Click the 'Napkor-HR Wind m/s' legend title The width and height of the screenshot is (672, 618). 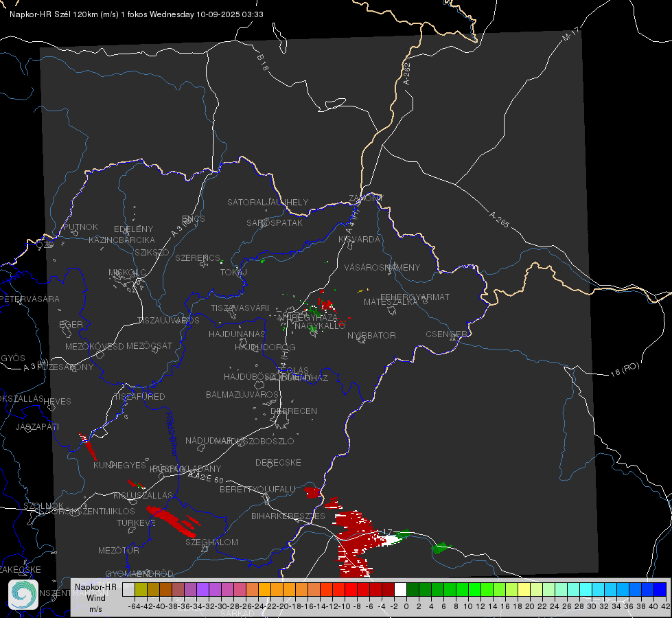[x=95, y=597]
